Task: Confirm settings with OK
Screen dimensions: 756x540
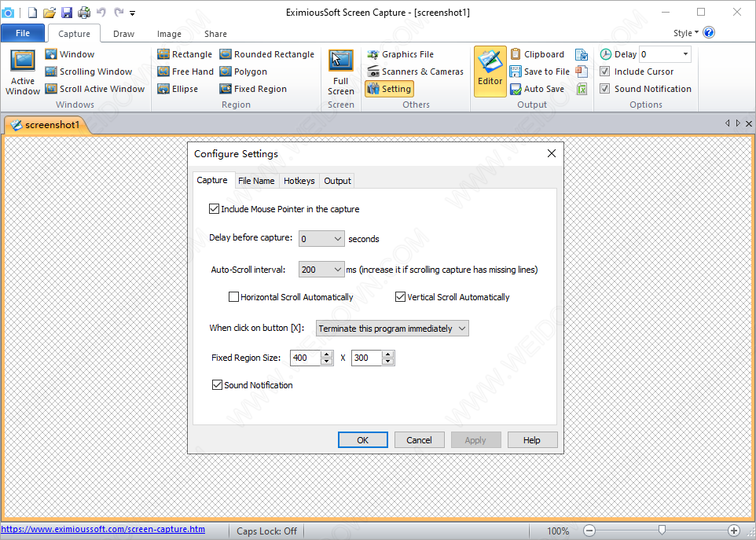Action: click(x=362, y=439)
